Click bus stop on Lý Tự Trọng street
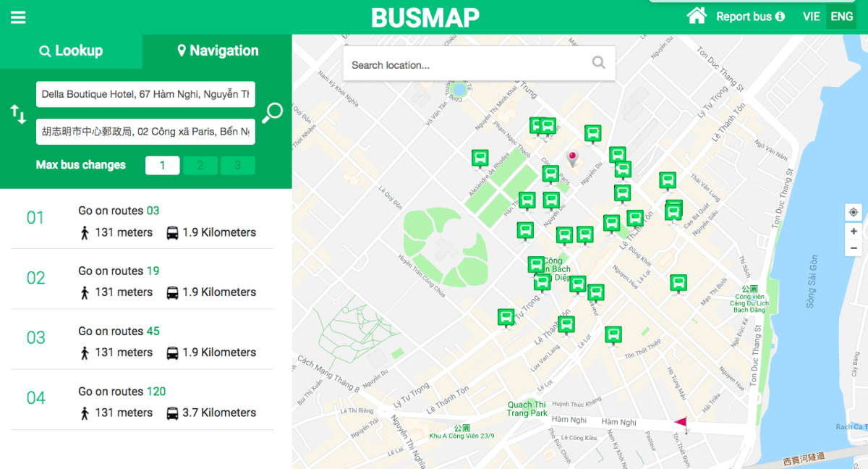The height and width of the screenshot is (469, 868). coord(506,317)
